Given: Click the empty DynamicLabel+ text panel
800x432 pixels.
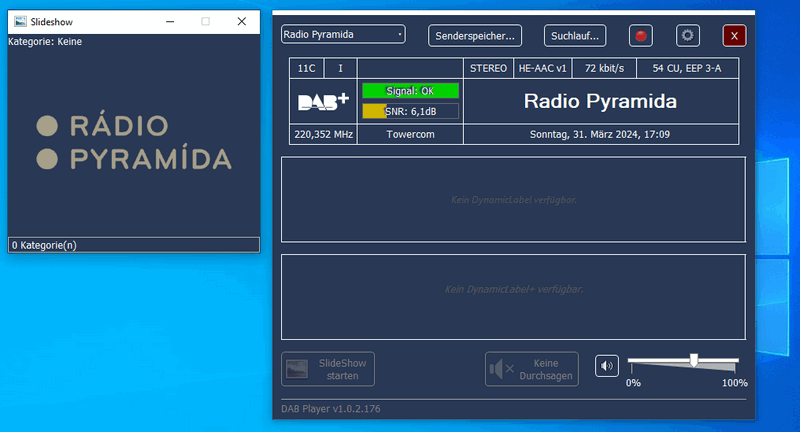Looking at the screenshot, I should pyautogui.click(x=513, y=297).
